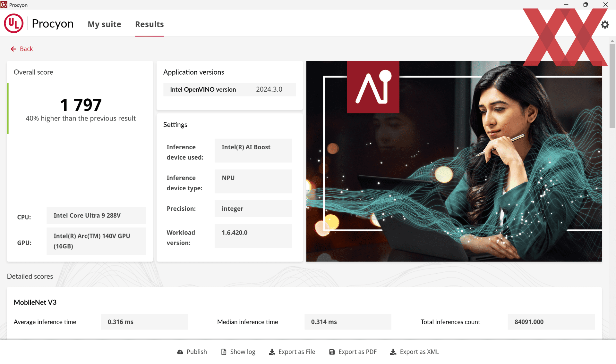Screen dimensions: 616x364
Task: Click the Average inference time label
Action: 45,322
